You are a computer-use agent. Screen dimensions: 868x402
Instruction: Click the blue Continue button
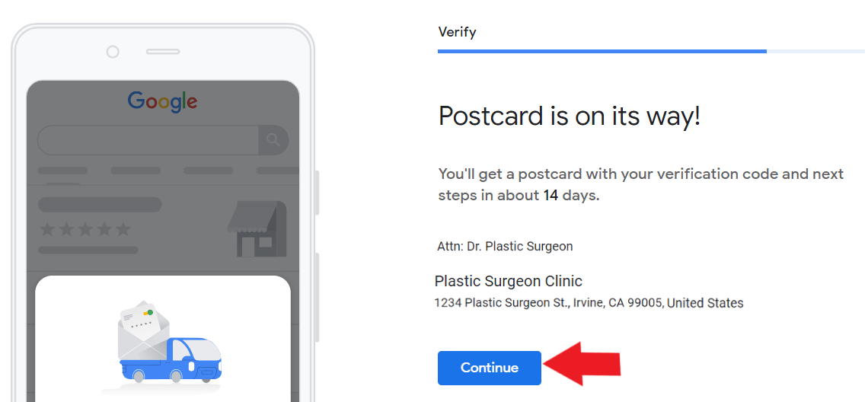pos(489,368)
